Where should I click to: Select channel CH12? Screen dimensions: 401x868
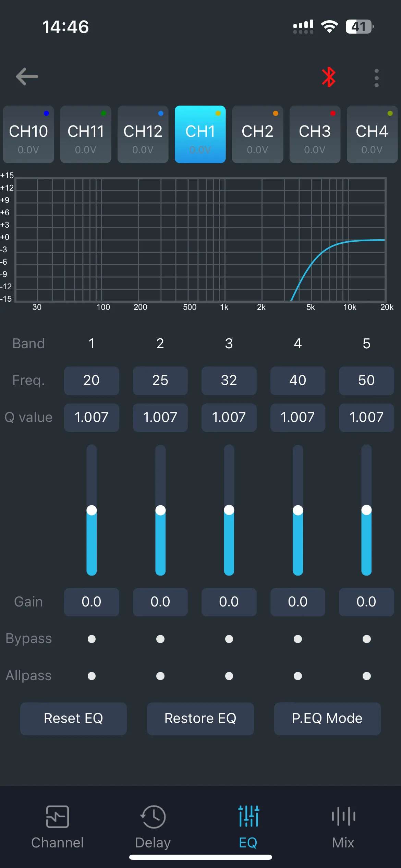click(x=143, y=134)
